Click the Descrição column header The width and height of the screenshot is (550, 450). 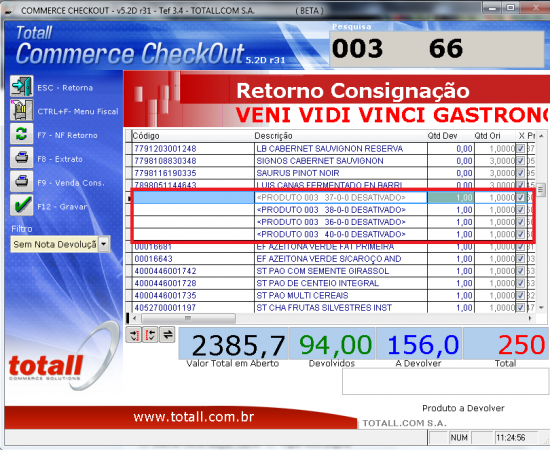pyautogui.click(x=340, y=136)
